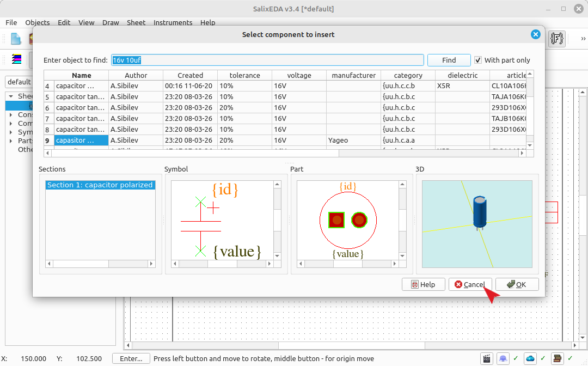Image resolution: width=588 pixels, height=366 pixels.
Task: Click the globe network icon in status bar
Action: pos(503,358)
